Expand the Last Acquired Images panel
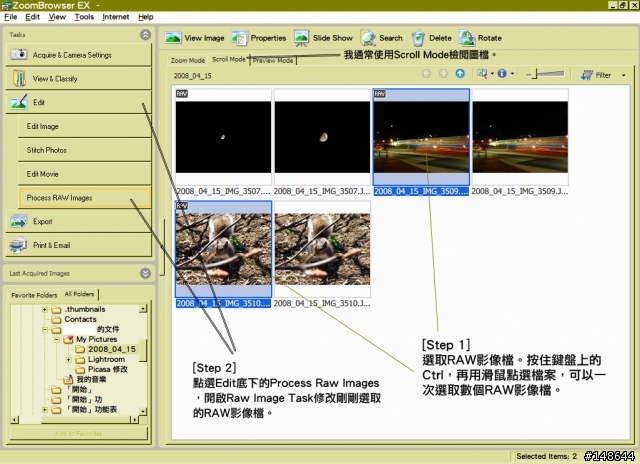 (x=145, y=273)
